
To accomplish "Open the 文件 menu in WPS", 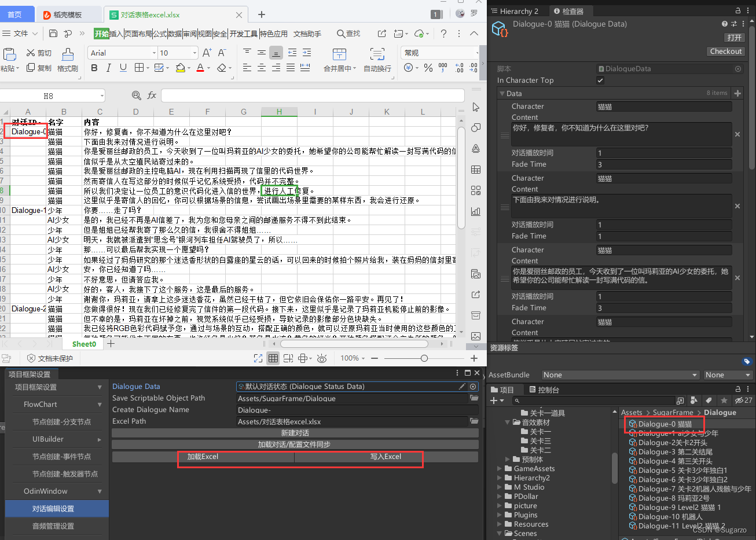I will click(x=20, y=34).
